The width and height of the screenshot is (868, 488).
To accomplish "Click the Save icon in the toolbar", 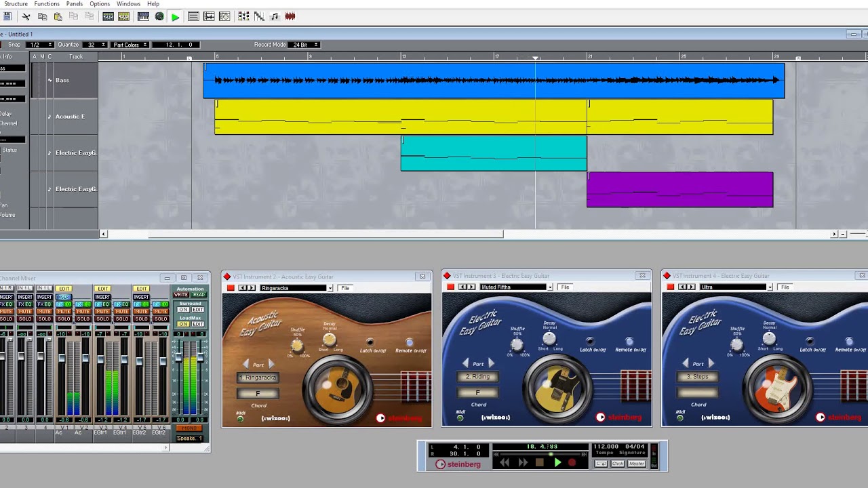I will [7, 16].
